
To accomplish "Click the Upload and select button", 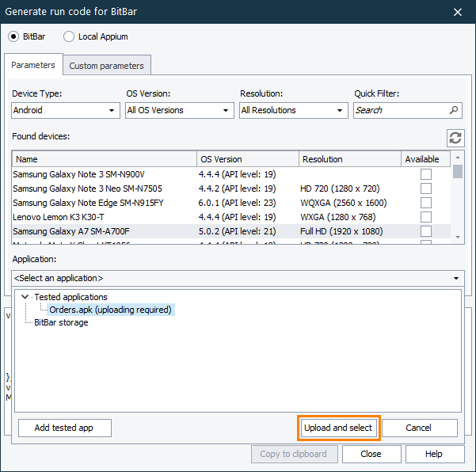I will tap(338, 428).
